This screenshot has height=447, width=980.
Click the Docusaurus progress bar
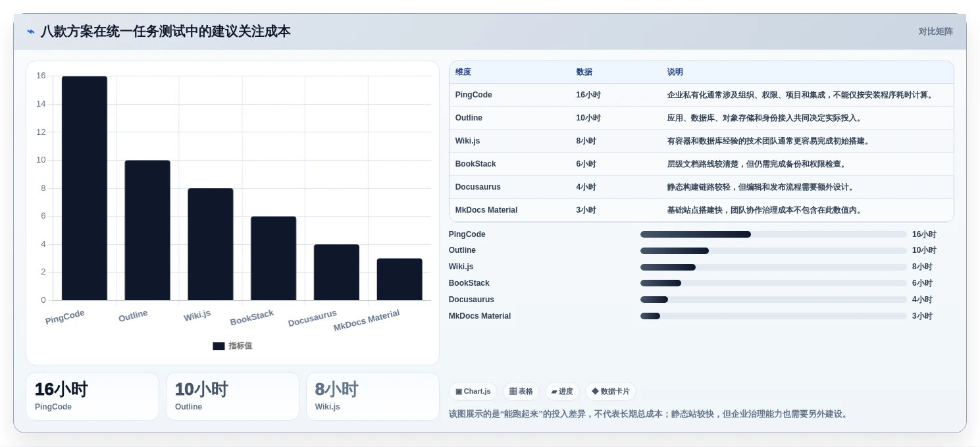pos(773,300)
